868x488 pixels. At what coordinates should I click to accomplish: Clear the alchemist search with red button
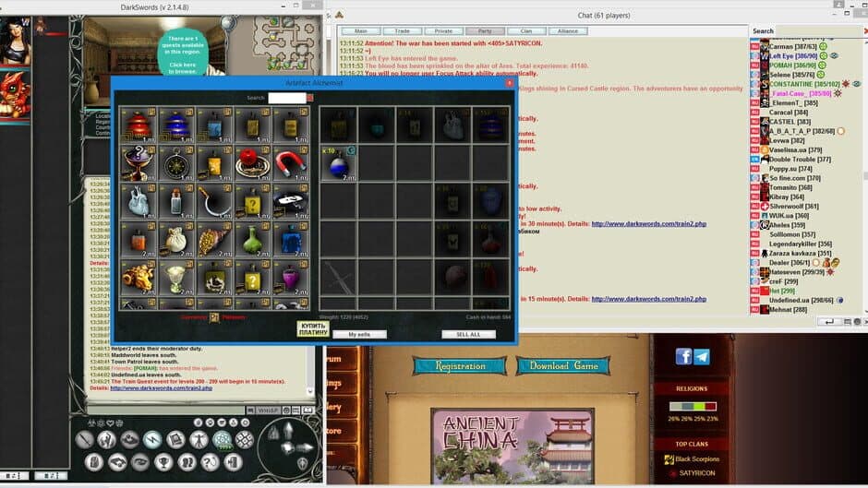pyautogui.click(x=310, y=98)
